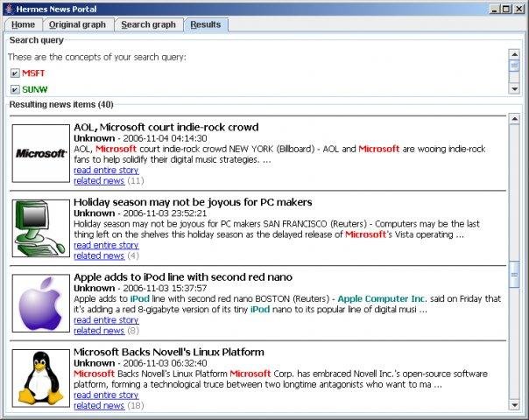Click results list scroll down arrow
Image resolution: width=529 pixels, height=420 pixels.
tap(514, 405)
